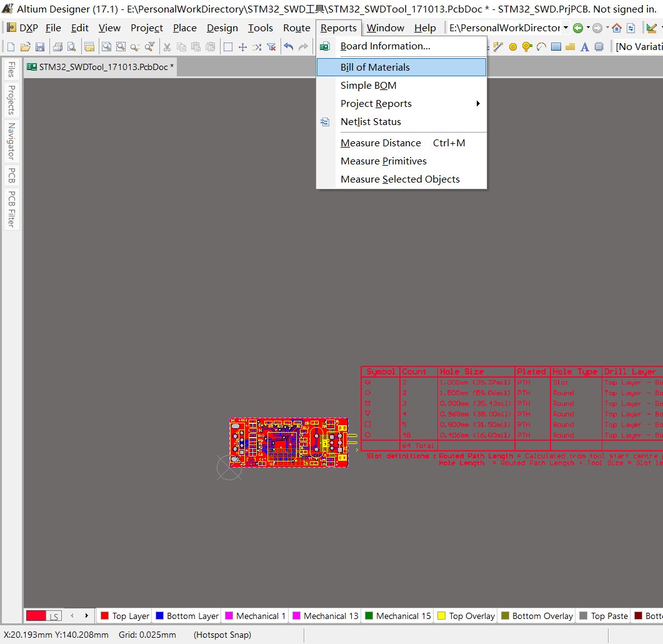
Task: Choose Measure Selected Objects menu entry
Action: (x=402, y=179)
